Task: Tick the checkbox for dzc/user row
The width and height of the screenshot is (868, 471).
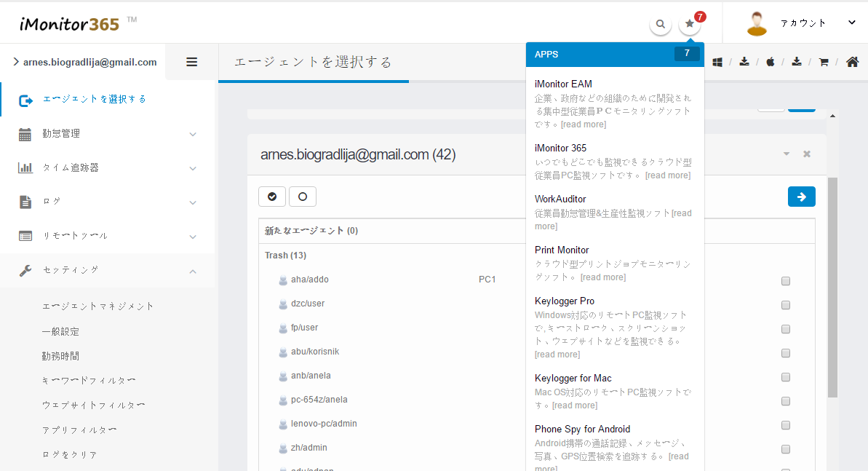Action: (x=786, y=305)
